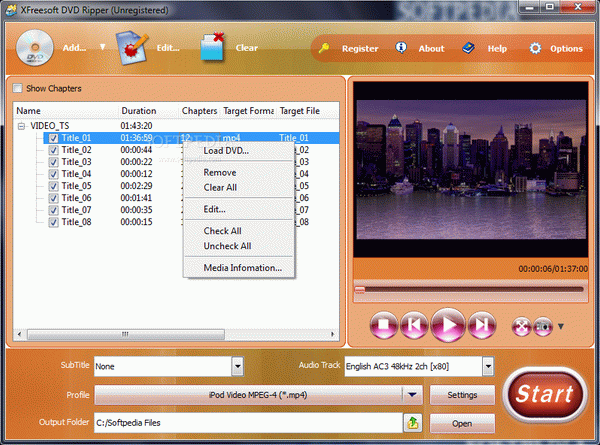The width and height of the screenshot is (600, 445).
Task: Enable the Show Chapters checkbox
Action: coord(17,88)
